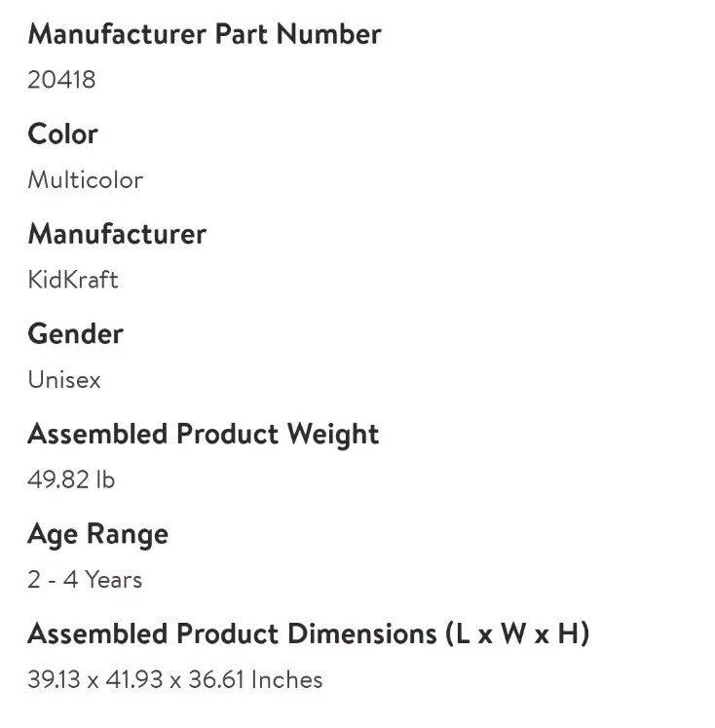Viewport: 715px width, 728px height.
Task: Select the Multicolor color value
Action: click(x=85, y=180)
